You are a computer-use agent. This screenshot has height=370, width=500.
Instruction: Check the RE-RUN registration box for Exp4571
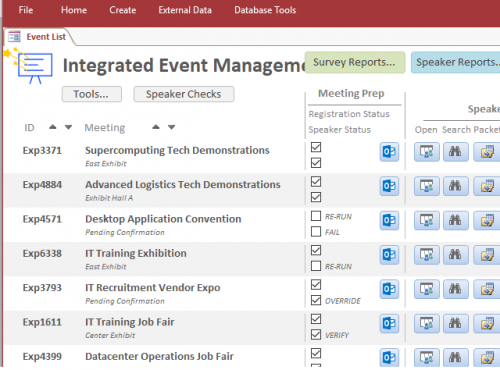point(316,216)
